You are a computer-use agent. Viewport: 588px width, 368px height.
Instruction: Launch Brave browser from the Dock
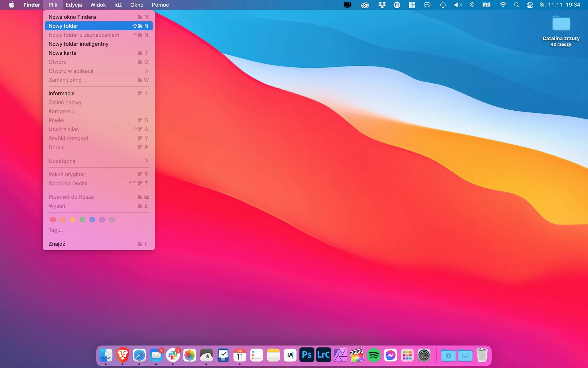pyautogui.click(x=123, y=355)
